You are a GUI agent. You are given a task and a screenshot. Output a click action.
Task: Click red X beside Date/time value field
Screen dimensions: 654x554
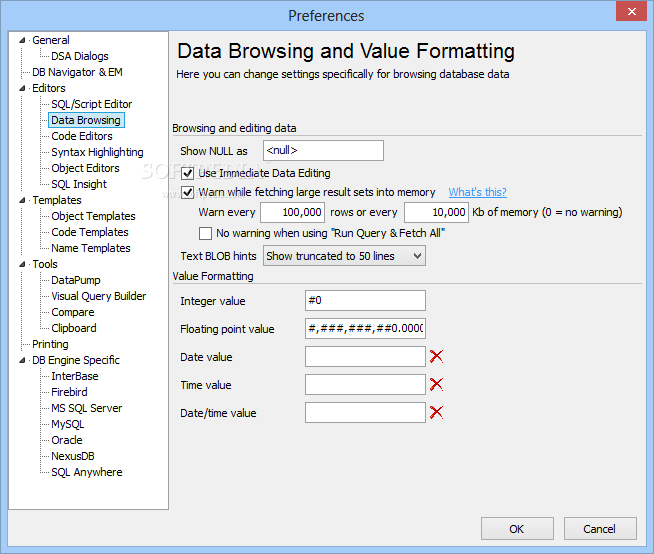pos(436,413)
